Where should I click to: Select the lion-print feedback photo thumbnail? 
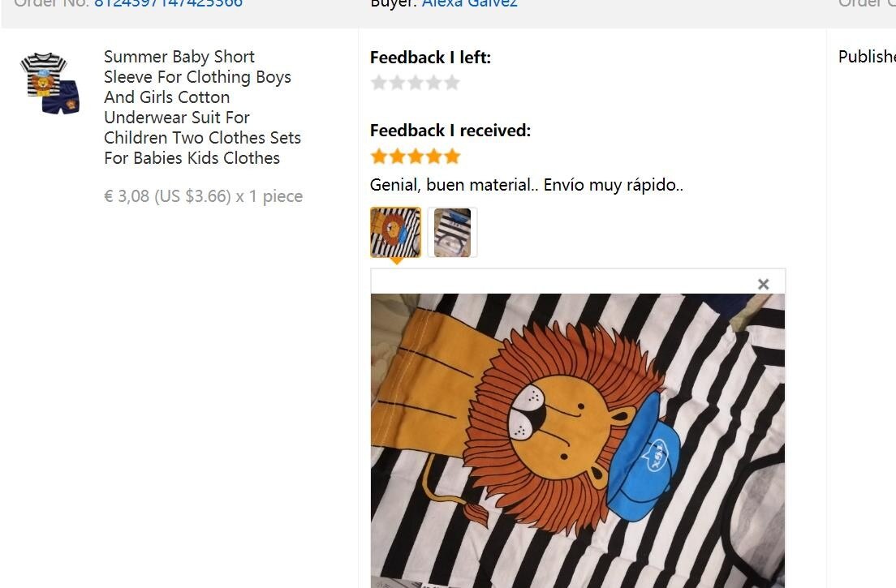pos(394,232)
